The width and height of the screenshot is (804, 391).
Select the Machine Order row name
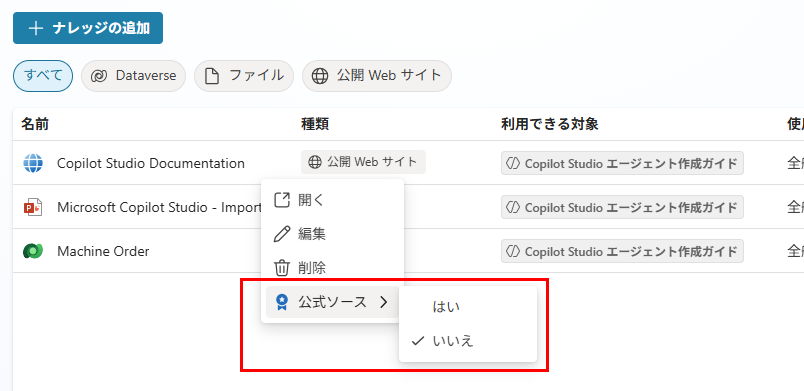(x=103, y=252)
